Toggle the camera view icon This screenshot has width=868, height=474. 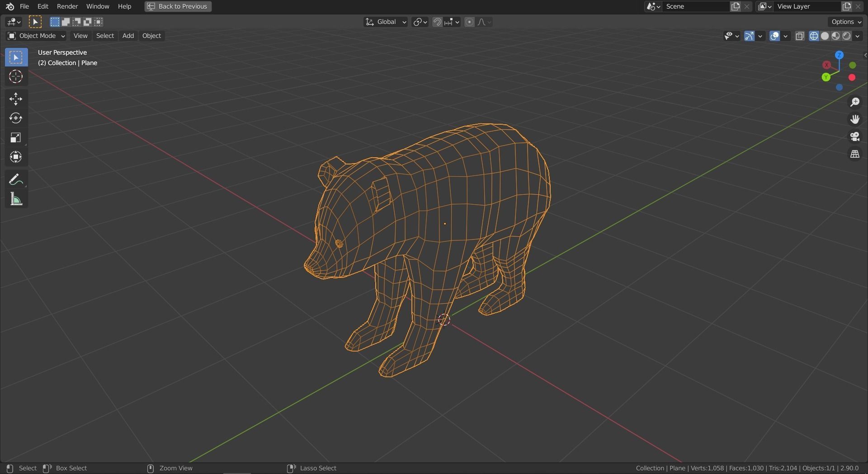[x=855, y=136]
